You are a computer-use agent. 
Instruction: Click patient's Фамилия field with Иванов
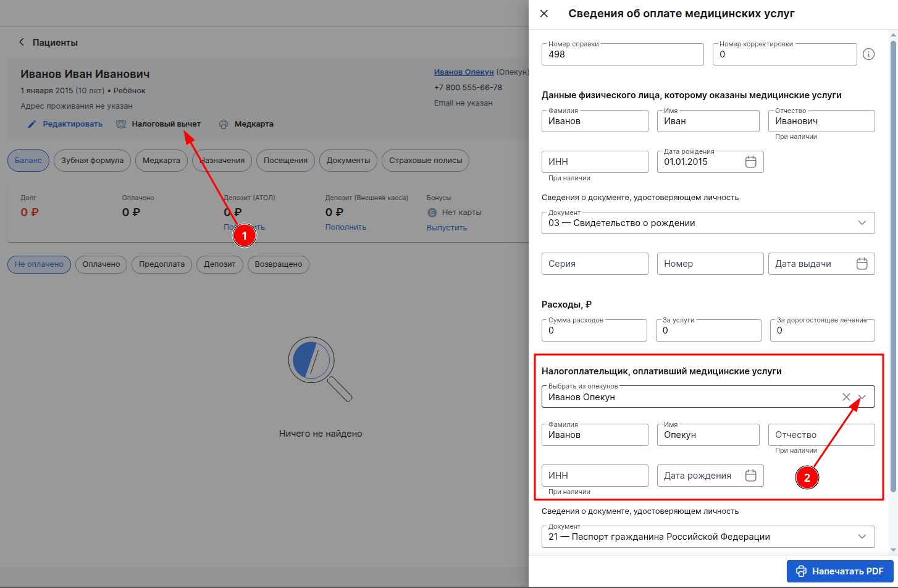point(595,121)
